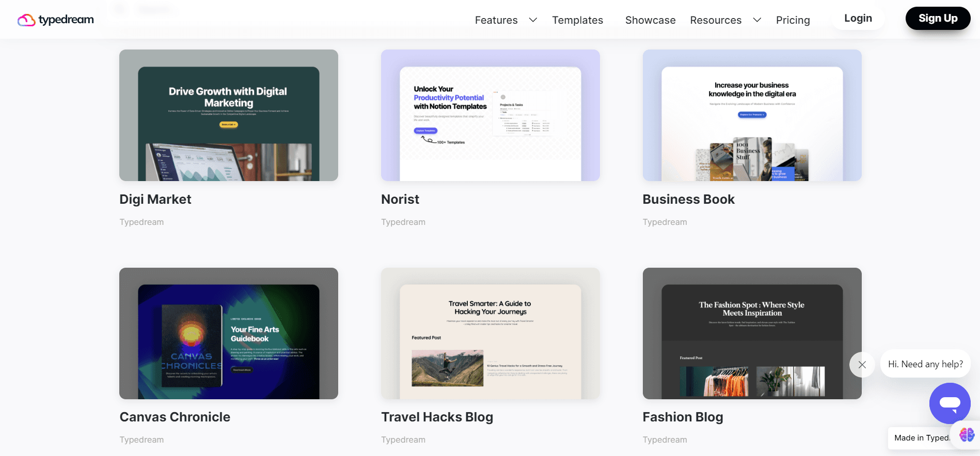Open the Showcase page
This screenshot has height=456, width=980.
click(650, 20)
